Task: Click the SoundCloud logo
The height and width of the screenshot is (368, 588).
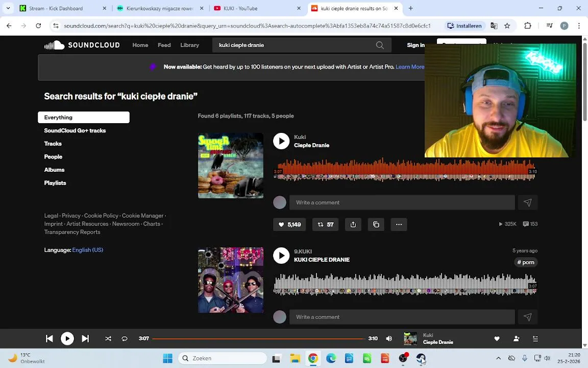Action: pyautogui.click(x=82, y=45)
